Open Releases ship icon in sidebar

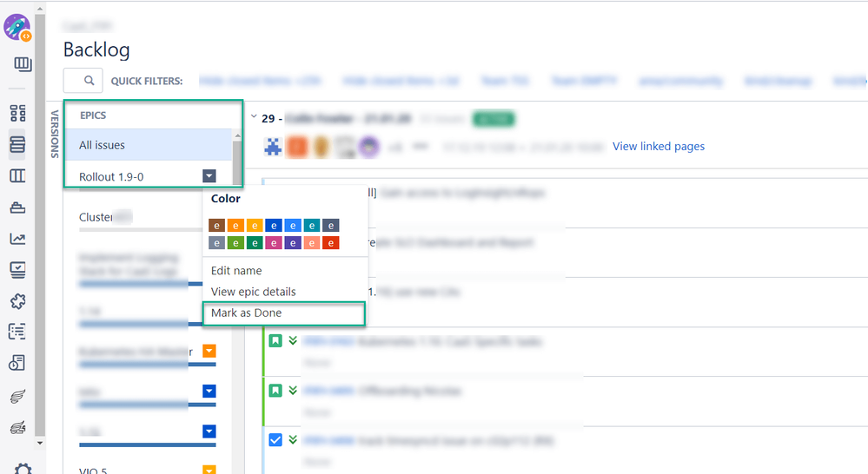point(17,207)
